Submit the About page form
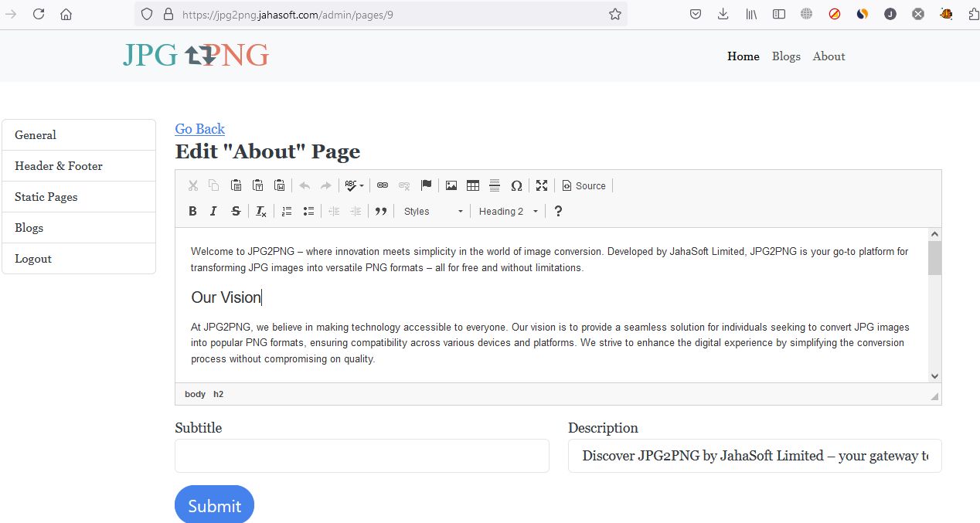980x523 pixels. point(214,505)
